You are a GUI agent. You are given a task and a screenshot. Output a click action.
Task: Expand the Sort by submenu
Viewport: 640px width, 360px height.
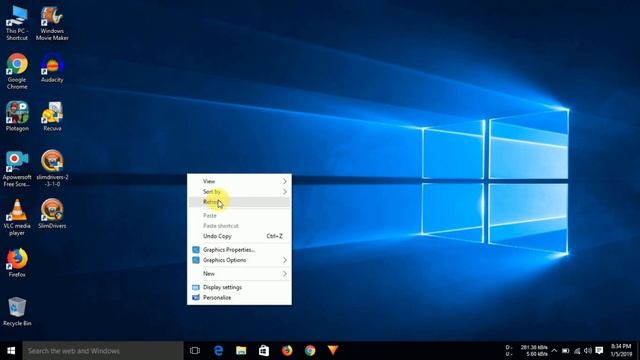(239, 191)
